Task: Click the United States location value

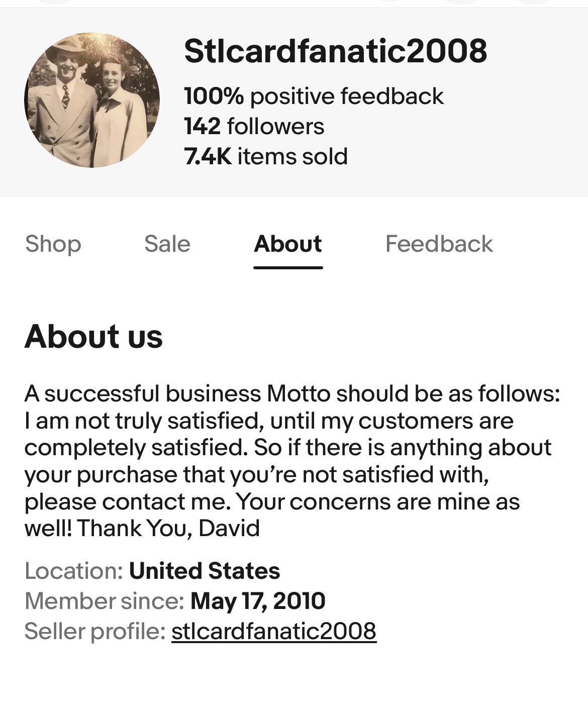Action: [204, 571]
